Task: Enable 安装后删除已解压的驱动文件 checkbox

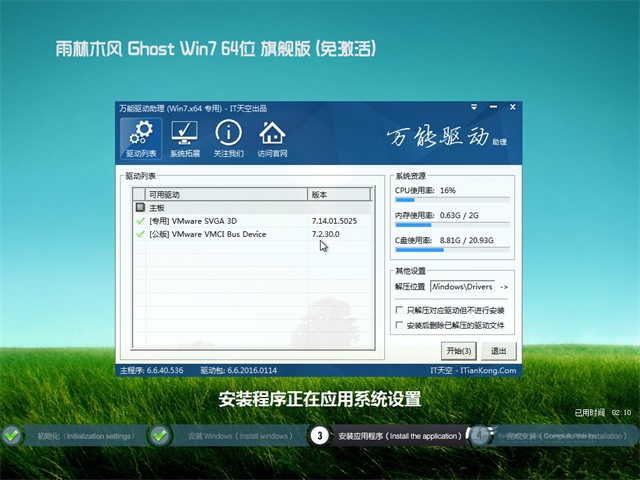Action: [x=400, y=325]
